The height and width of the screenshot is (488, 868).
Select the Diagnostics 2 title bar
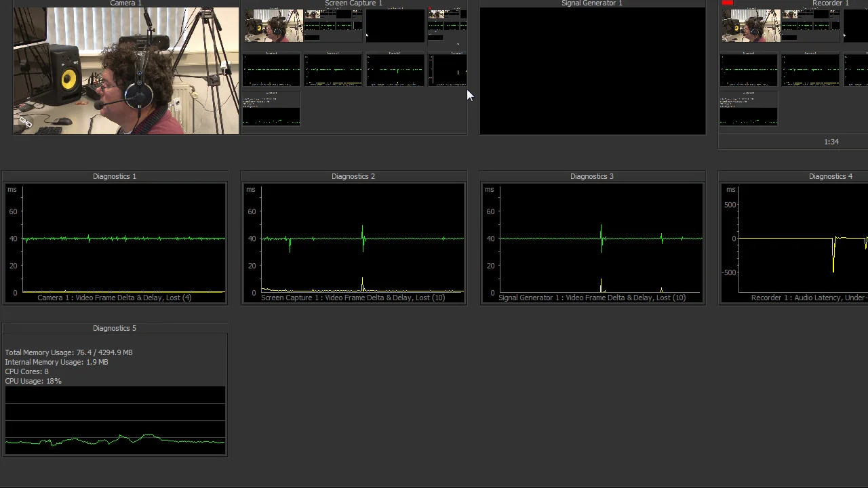point(353,176)
